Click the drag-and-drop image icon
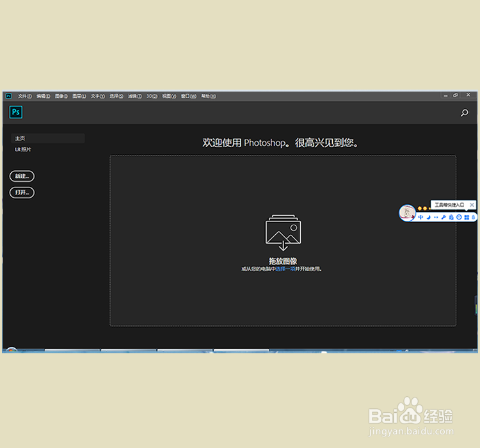 tap(283, 232)
